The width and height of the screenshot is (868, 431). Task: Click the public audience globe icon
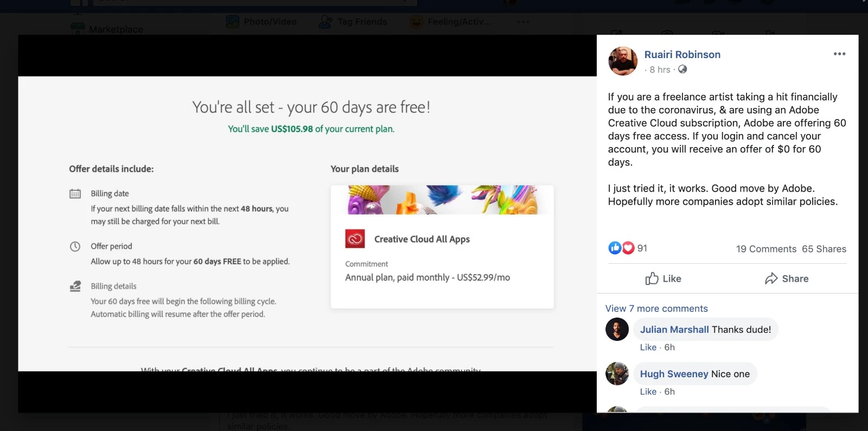coord(682,69)
